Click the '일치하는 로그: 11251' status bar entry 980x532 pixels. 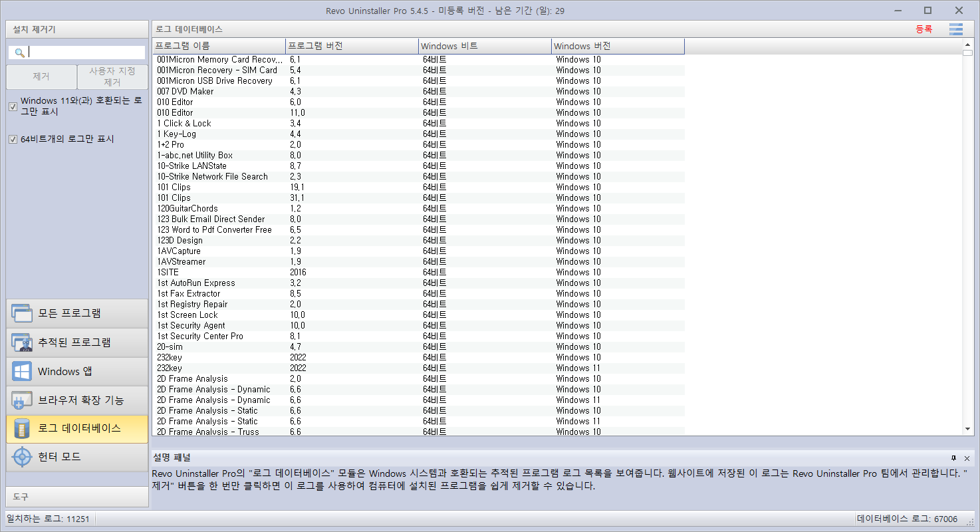[49, 519]
